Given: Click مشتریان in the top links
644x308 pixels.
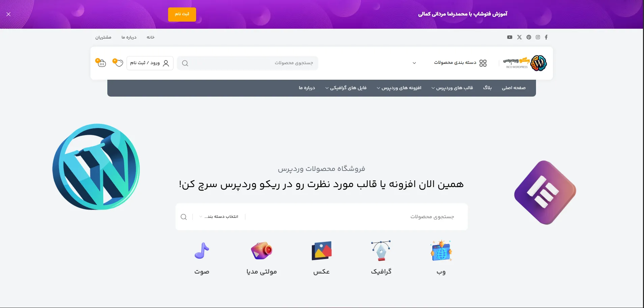Looking at the screenshot, I should click(103, 37).
